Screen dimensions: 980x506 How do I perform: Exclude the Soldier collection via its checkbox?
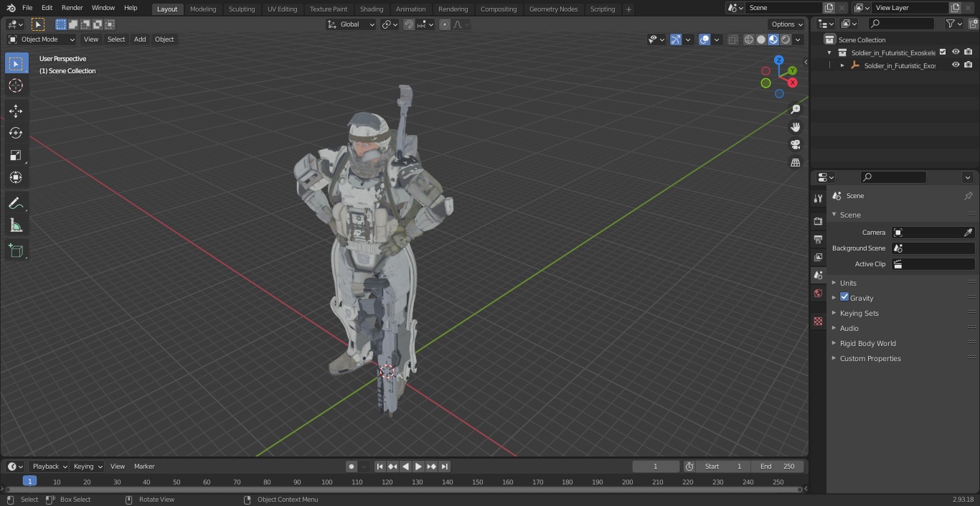(x=943, y=52)
